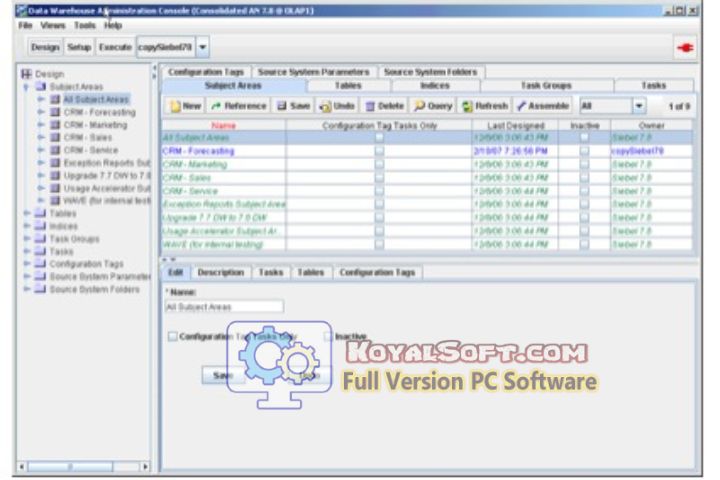This screenshot has height=480, width=720.
Task: Toggle Inactive checkbox for CRM - Sales row
Action: (x=584, y=177)
